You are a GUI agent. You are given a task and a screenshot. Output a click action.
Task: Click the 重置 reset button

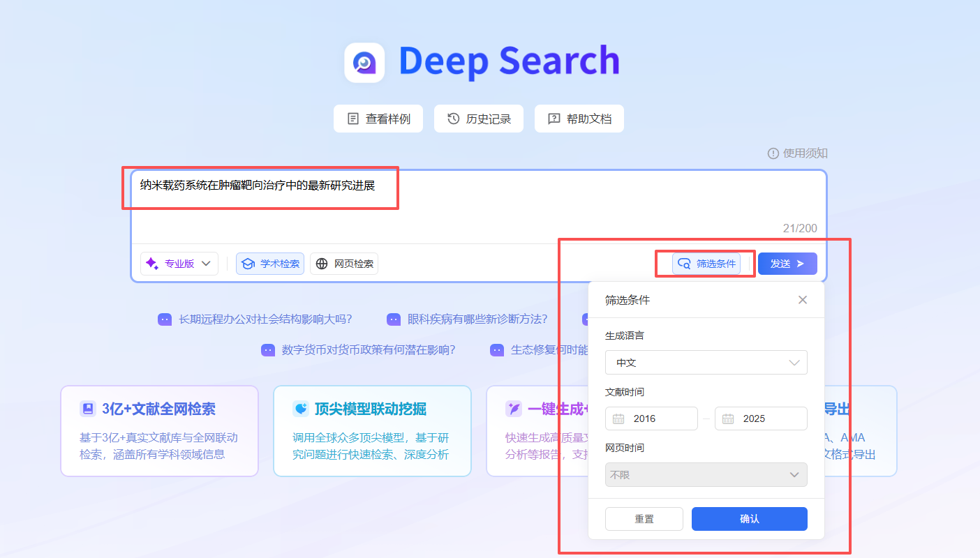coord(644,519)
